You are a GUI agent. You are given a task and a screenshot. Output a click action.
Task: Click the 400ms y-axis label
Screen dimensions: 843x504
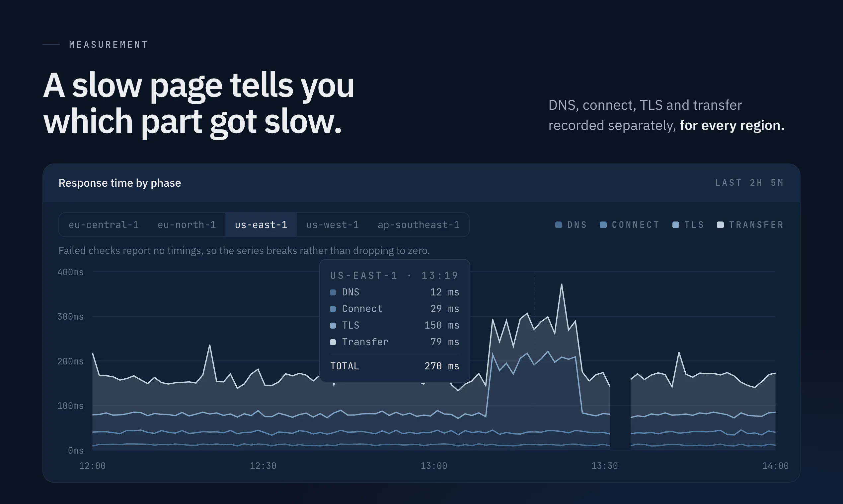coord(70,272)
